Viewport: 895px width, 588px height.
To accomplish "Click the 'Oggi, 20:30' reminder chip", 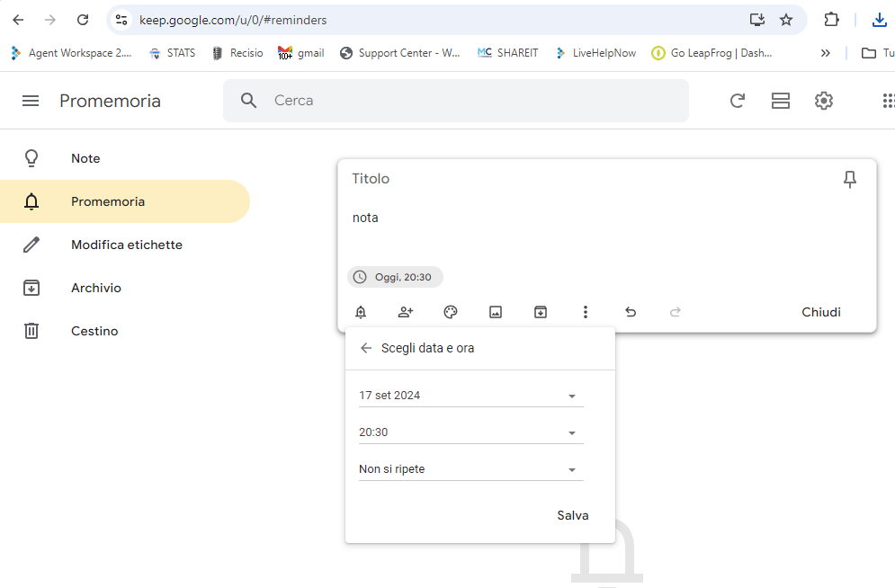I will [x=395, y=277].
